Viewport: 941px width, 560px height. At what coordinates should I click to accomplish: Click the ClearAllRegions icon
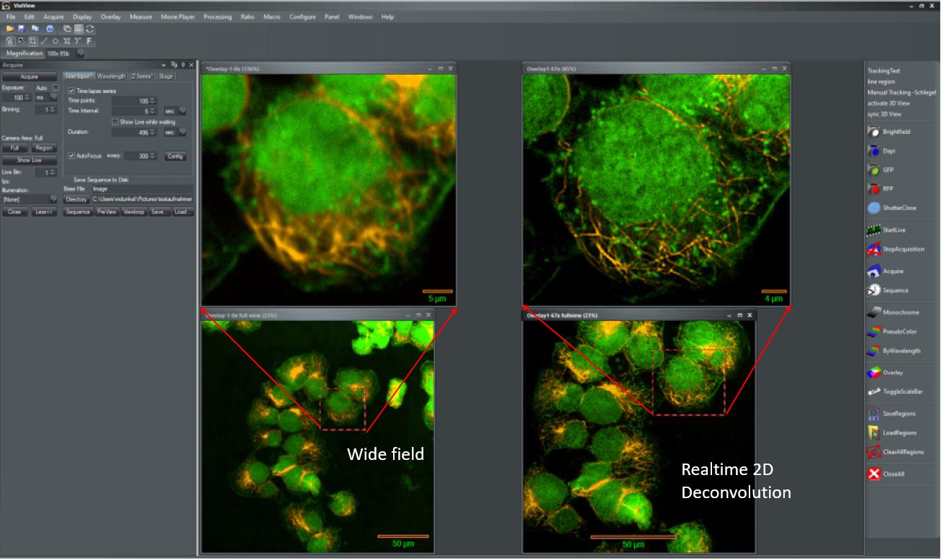873,452
